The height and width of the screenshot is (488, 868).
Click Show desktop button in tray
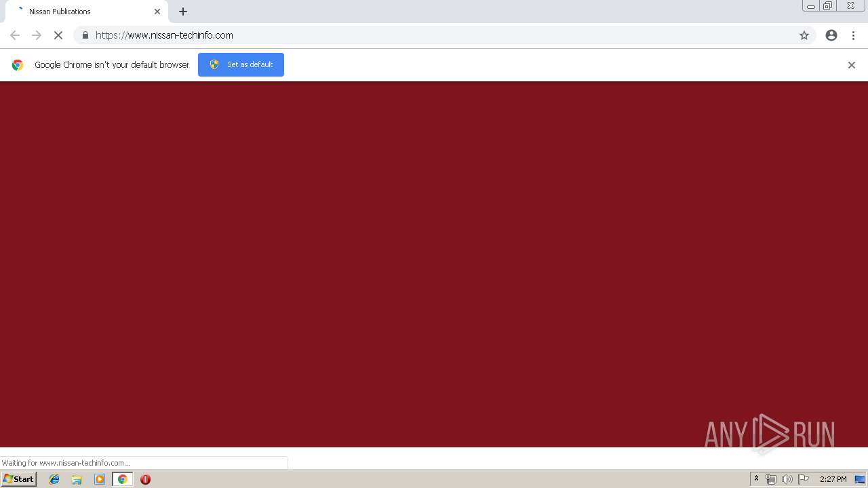[x=860, y=479]
